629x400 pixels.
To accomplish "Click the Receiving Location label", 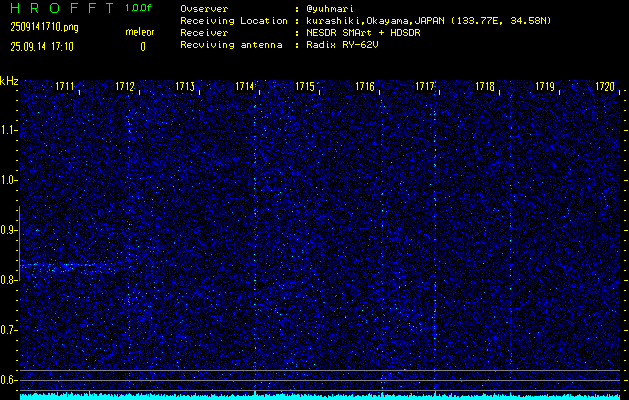I will click(x=234, y=20).
